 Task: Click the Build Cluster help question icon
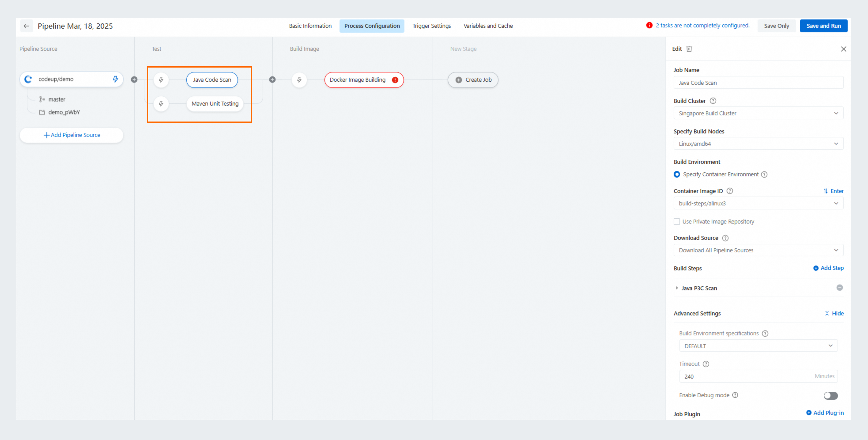coord(713,101)
